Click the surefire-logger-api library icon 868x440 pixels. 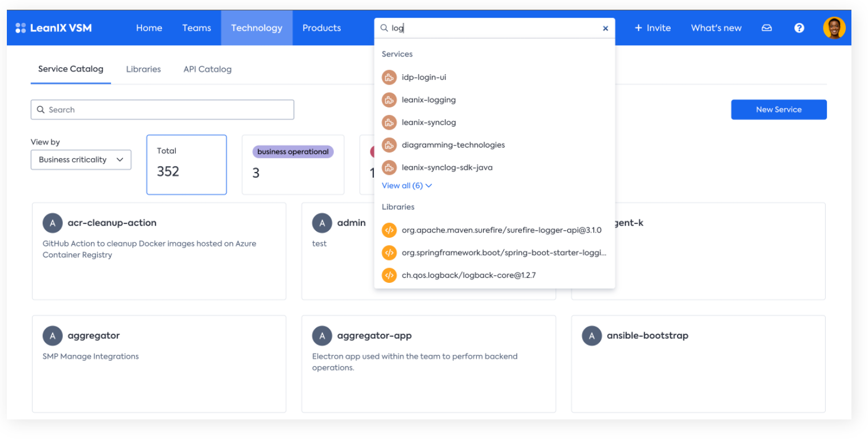tap(389, 230)
